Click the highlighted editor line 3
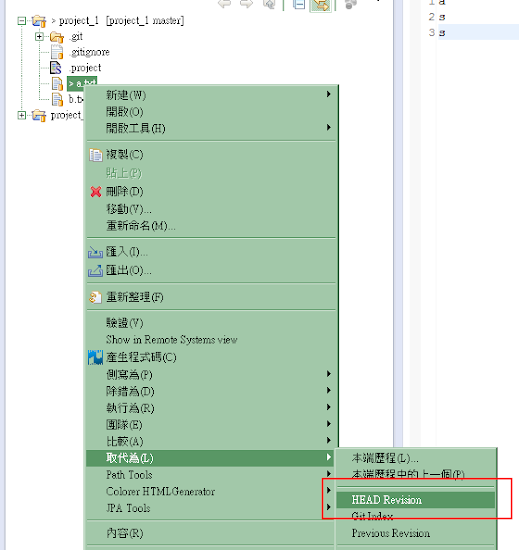This screenshot has width=519, height=550. [478, 32]
